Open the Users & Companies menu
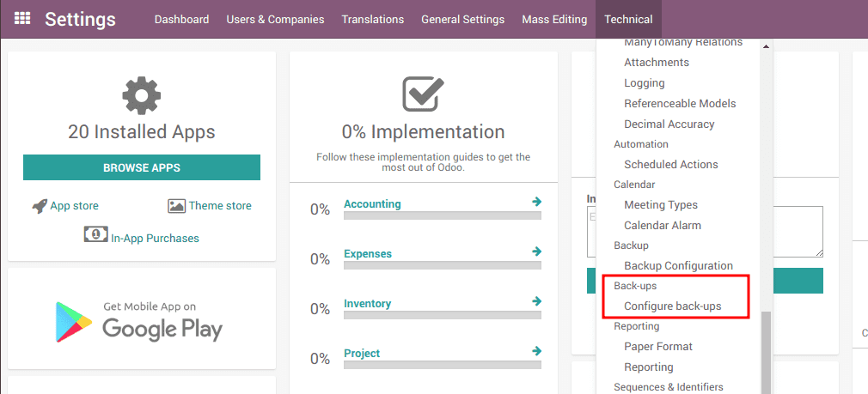The height and width of the screenshot is (394, 868). 275,19
